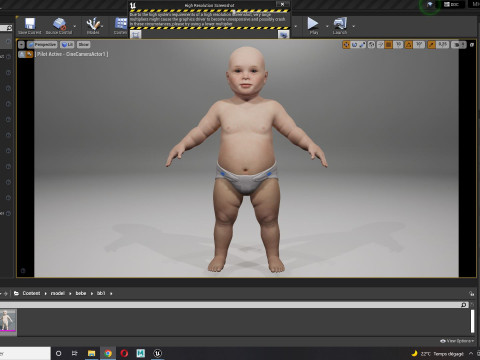The height and width of the screenshot is (360, 480).
Task: Open the Modes toolbar icon
Action: click(x=93, y=26)
